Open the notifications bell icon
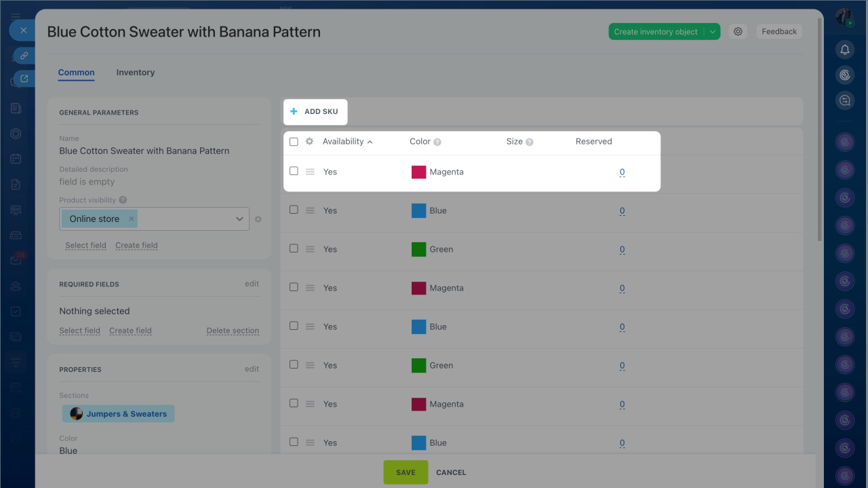 (x=844, y=50)
